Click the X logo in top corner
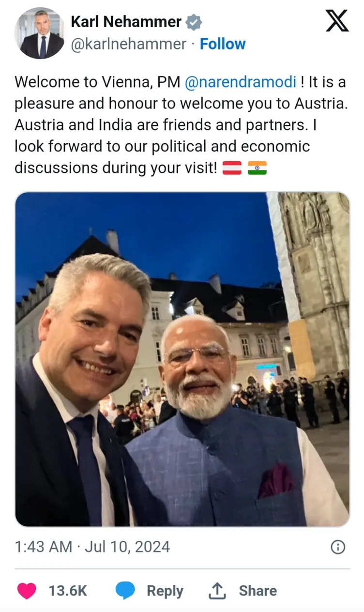 [x=337, y=21]
